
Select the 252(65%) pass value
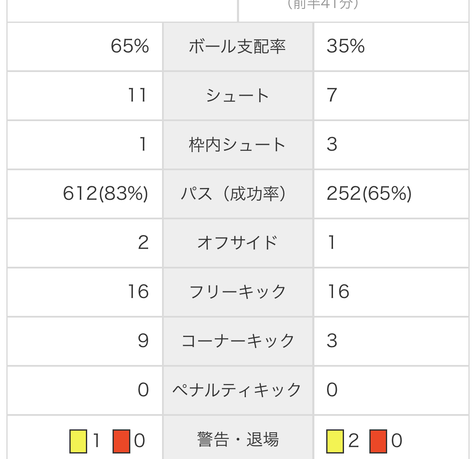(x=369, y=194)
